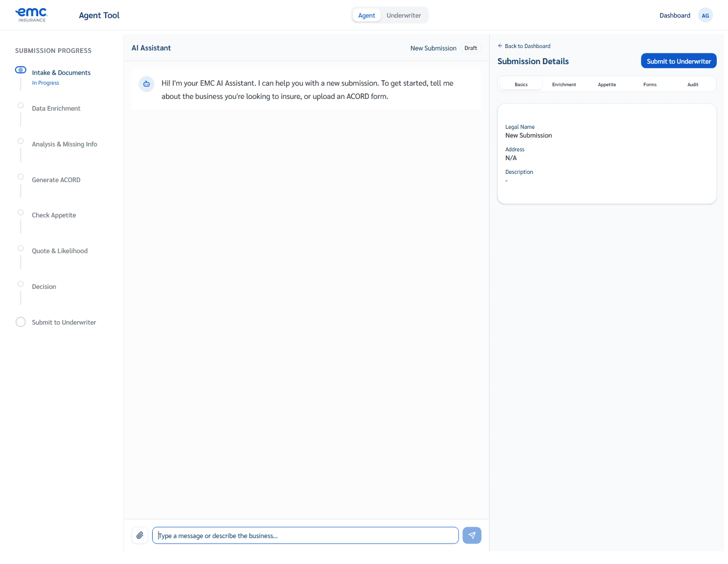The height and width of the screenshot is (564, 728).
Task: Open the Enrichment tab
Action: 564,84
